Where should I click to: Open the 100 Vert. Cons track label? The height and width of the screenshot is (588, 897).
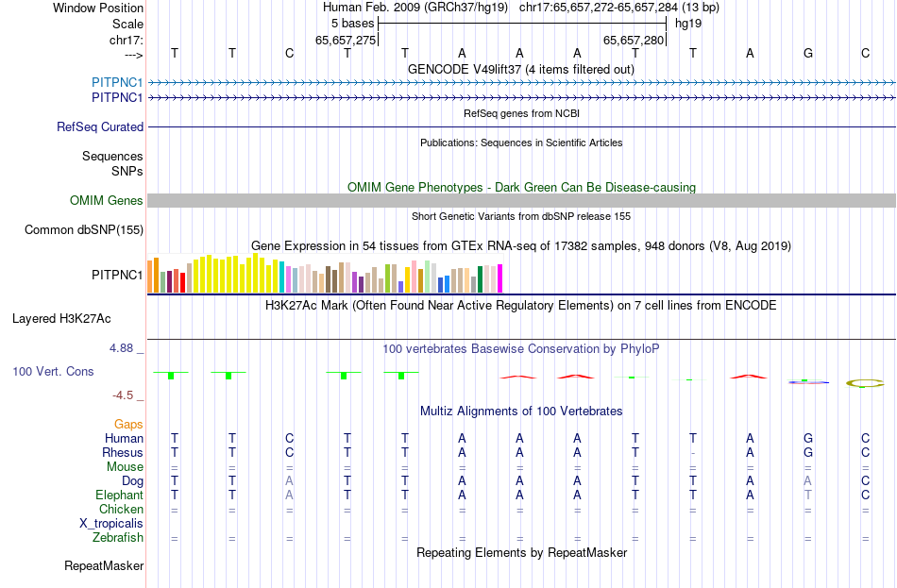pos(53,372)
